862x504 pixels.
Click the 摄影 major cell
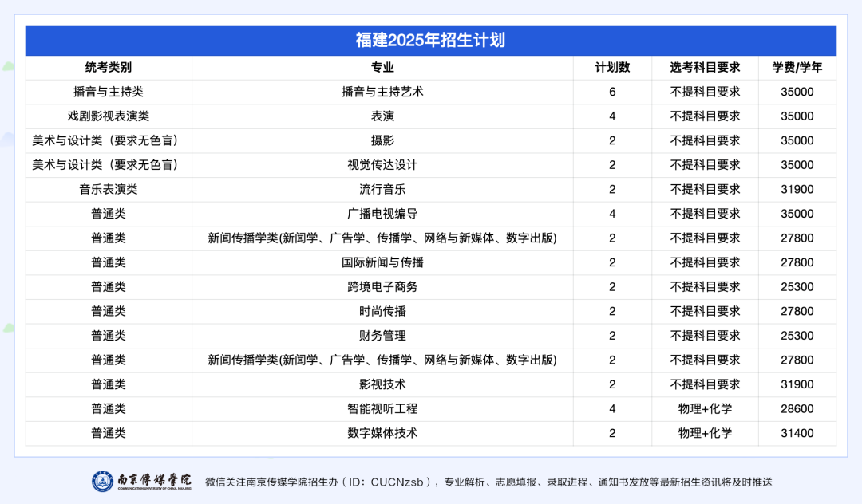pyautogui.click(x=382, y=140)
